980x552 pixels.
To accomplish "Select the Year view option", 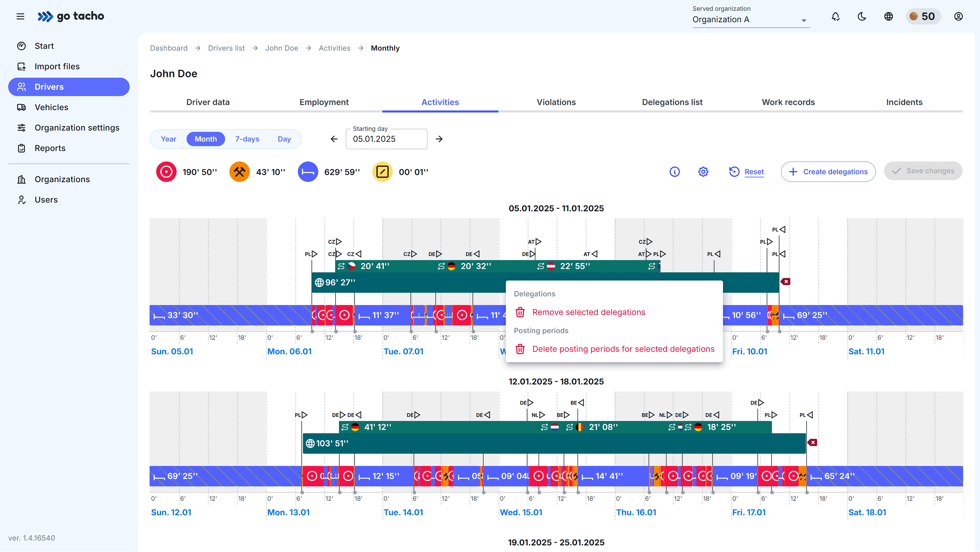I will tap(168, 138).
